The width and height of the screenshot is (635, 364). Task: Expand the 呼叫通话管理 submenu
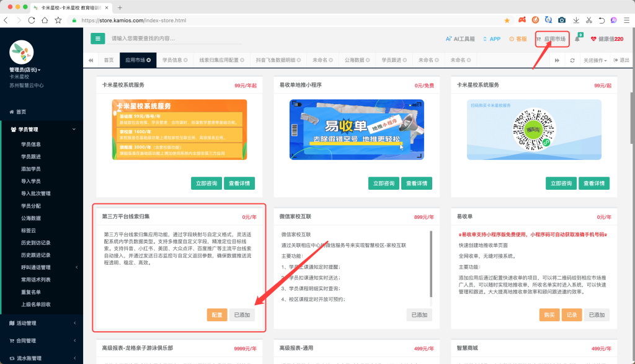[37, 267]
